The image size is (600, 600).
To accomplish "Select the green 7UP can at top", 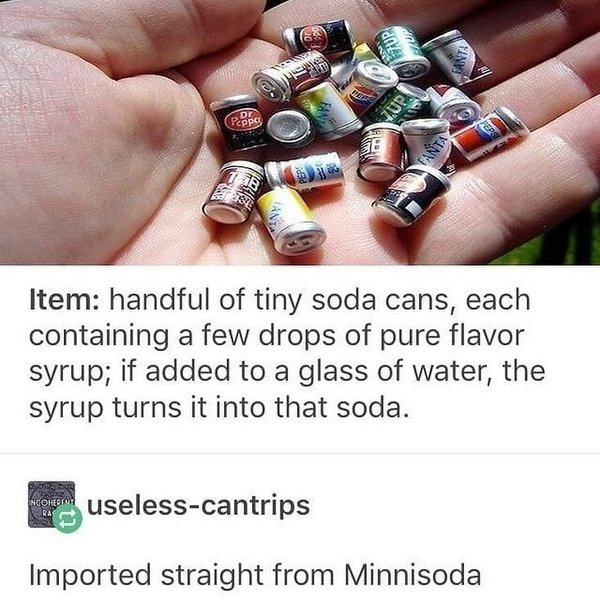I will 402,52.
